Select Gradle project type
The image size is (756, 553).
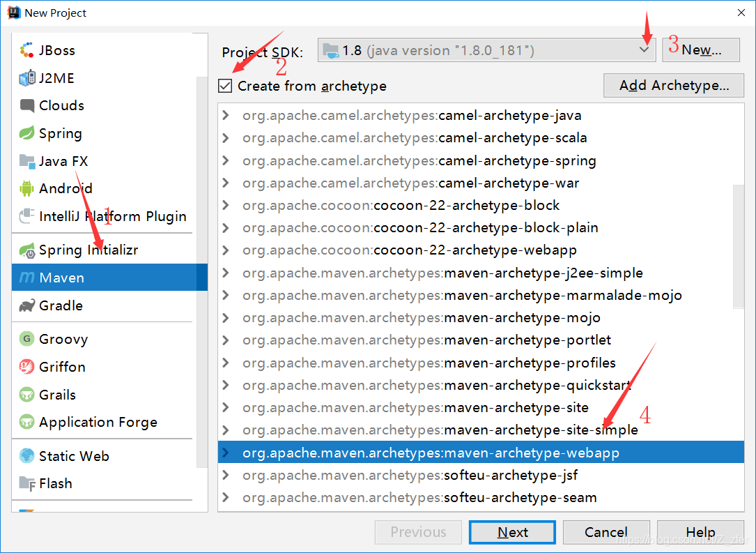tap(104, 305)
